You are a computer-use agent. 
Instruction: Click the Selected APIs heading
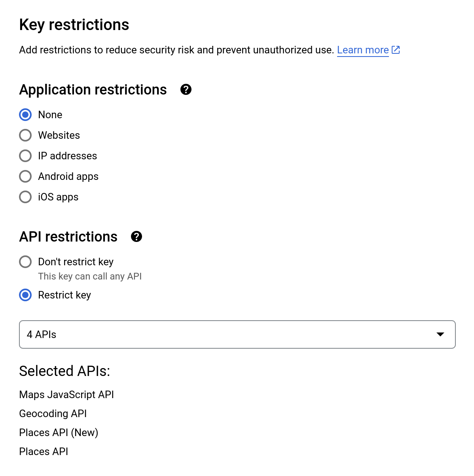click(64, 371)
